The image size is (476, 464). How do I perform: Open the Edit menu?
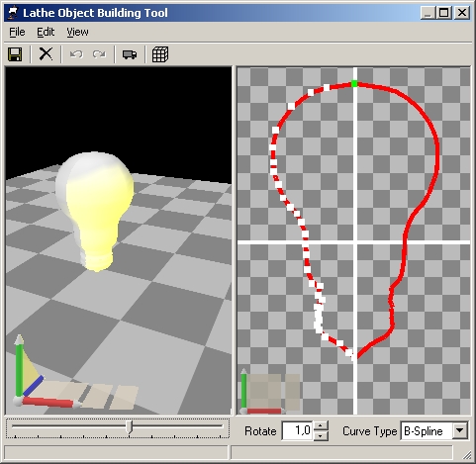pos(46,32)
